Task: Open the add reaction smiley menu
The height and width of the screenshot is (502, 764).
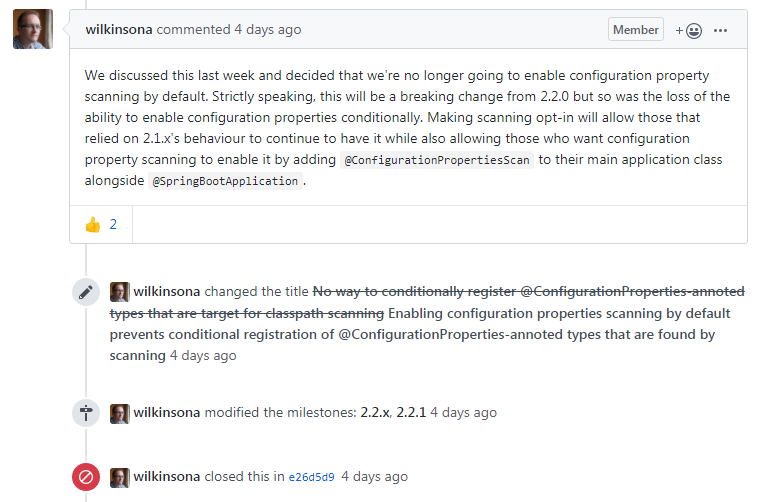Action: point(687,30)
